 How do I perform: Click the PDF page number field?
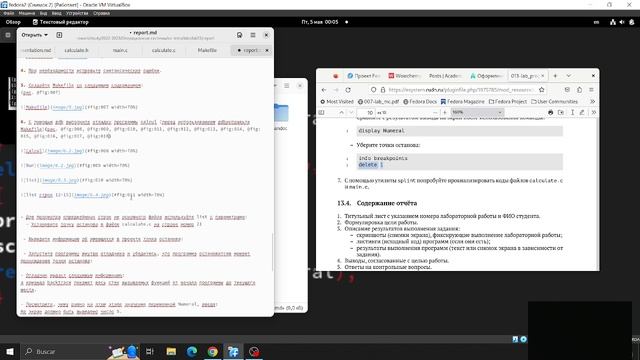click(x=366, y=112)
